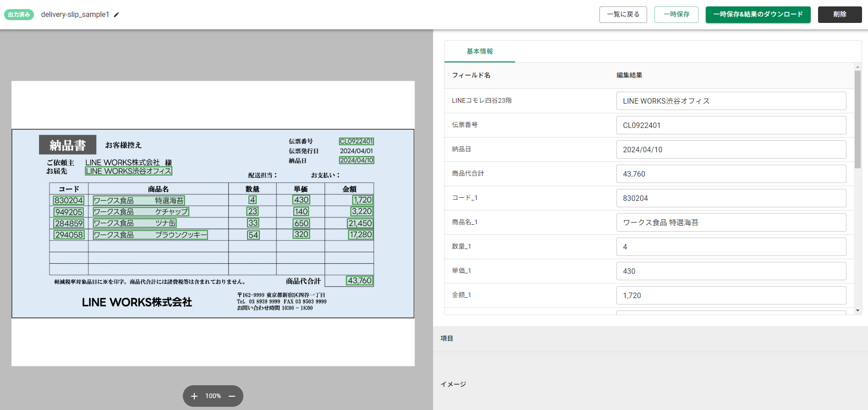The image size is (868, 410).
Task: Click the delivery-slip_sample1 file name
Action: pyautogui.click(x=75, y=15)
